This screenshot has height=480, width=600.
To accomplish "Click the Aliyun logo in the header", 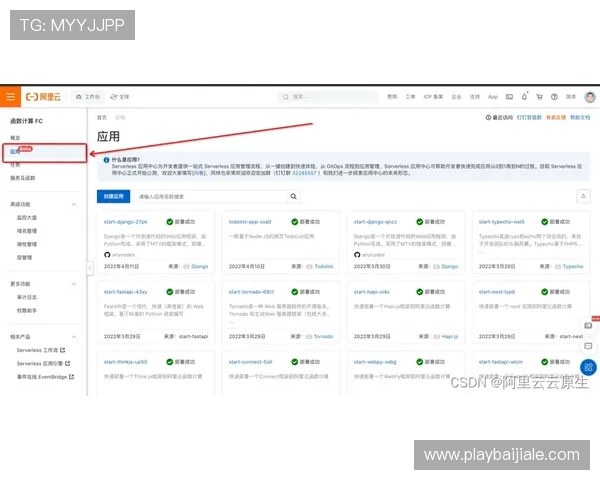I will [44, 97].
